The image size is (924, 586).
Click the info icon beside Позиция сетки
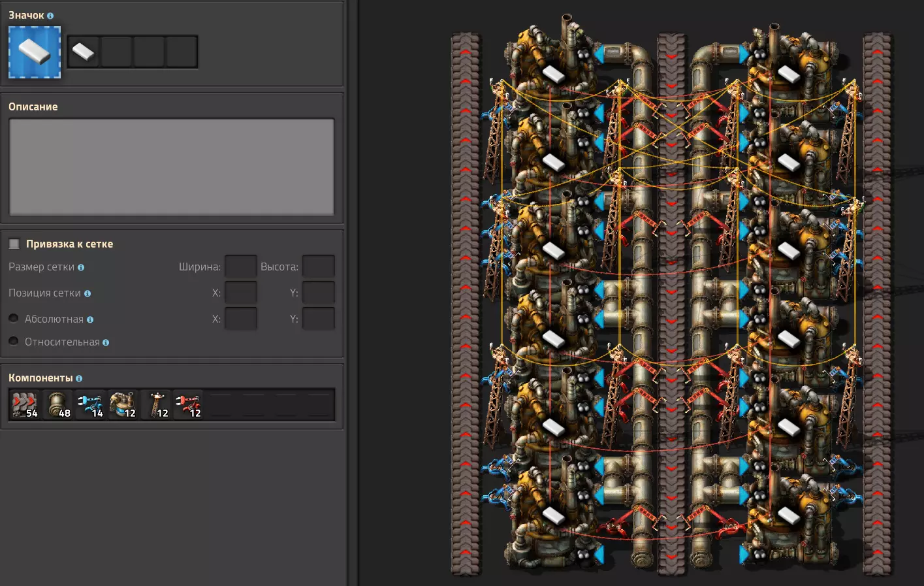(88, 293)
